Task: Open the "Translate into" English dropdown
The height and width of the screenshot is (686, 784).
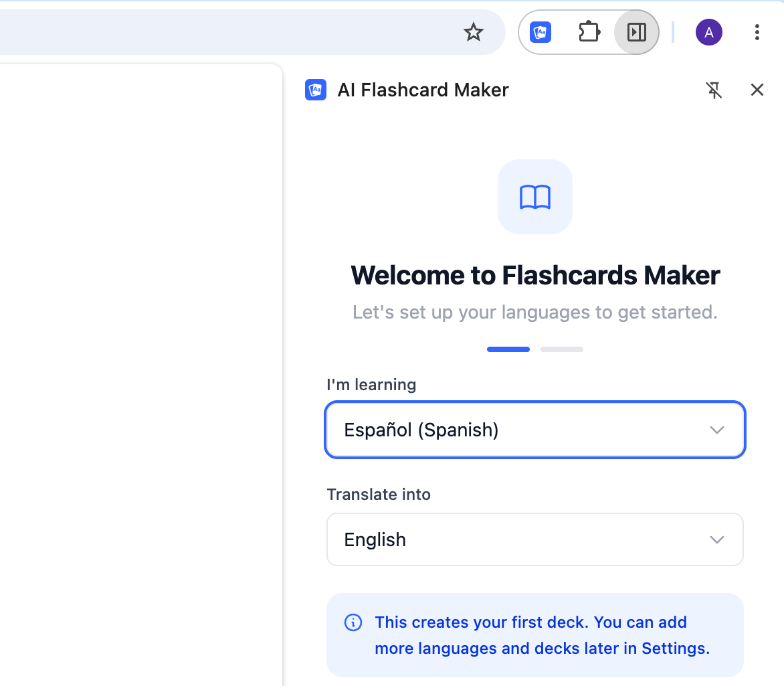Action: tap(535, 539)
